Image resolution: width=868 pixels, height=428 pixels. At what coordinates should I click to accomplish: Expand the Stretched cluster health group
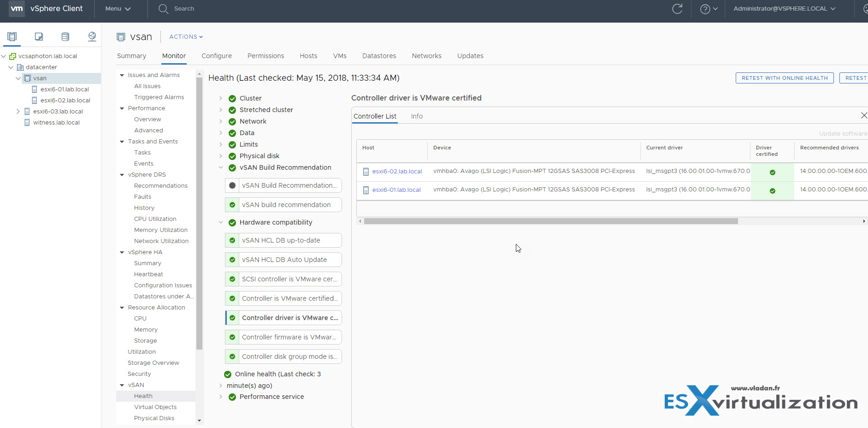(221, 110)
